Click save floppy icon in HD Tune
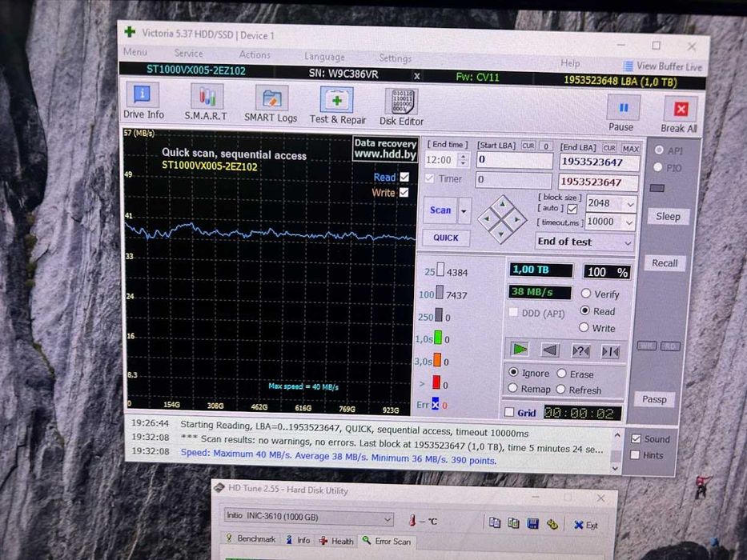Image resolution: width=747 pixels, height=560 pixels. click(532, 523)
